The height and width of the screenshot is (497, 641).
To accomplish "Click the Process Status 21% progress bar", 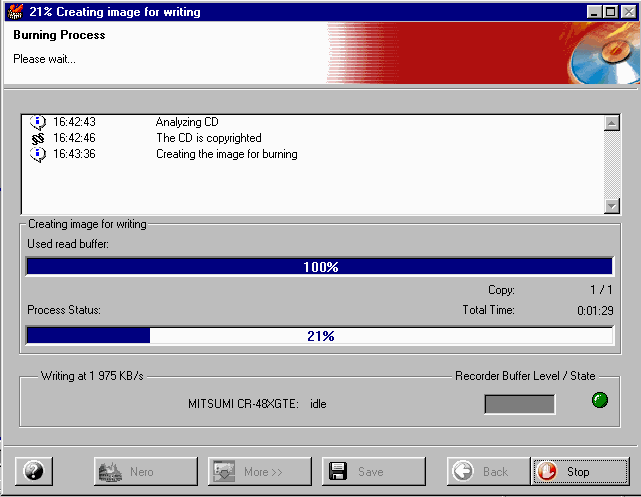I will pyautogui.click(x=320, y=336).
